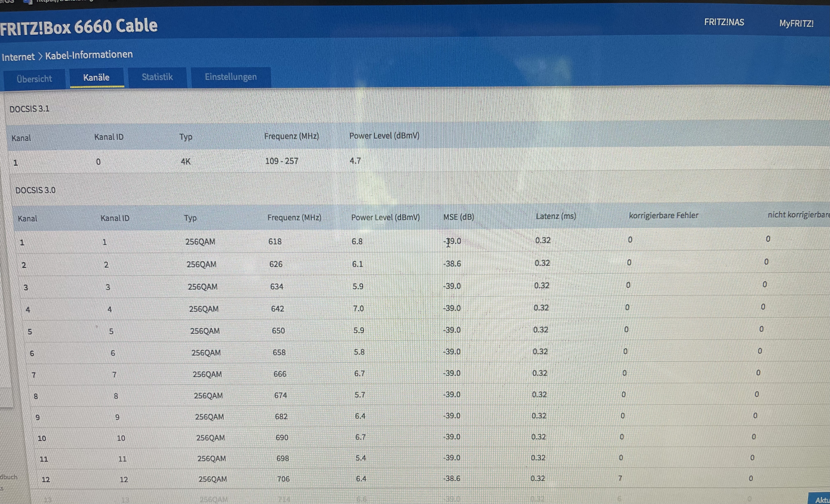Click the Internet breadcrumb link
The height and width of the screenshot is (504, 830).
click(x=18, y=57)
